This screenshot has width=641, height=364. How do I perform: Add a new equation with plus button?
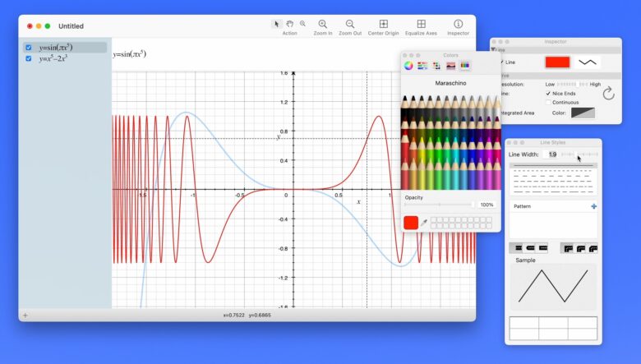(25, 316)
